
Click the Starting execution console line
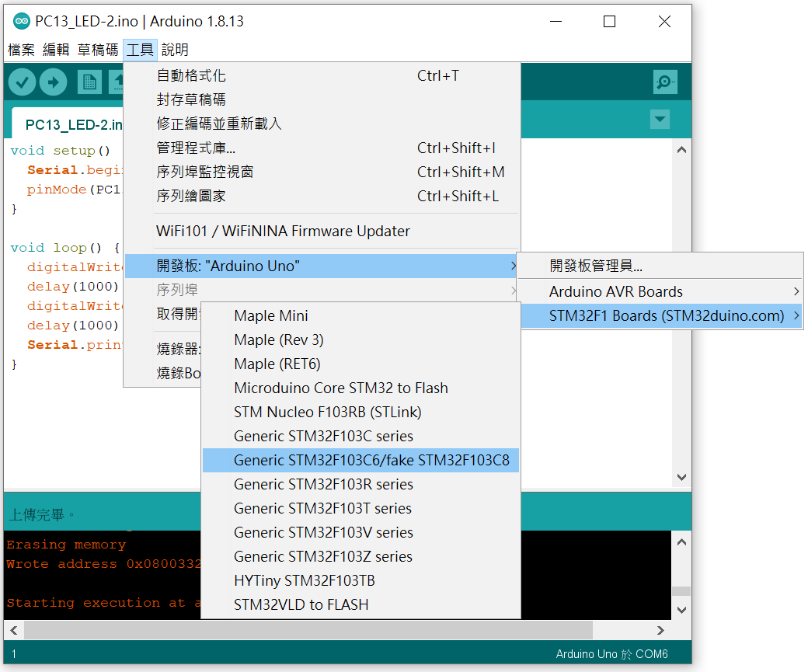[103, 603]
